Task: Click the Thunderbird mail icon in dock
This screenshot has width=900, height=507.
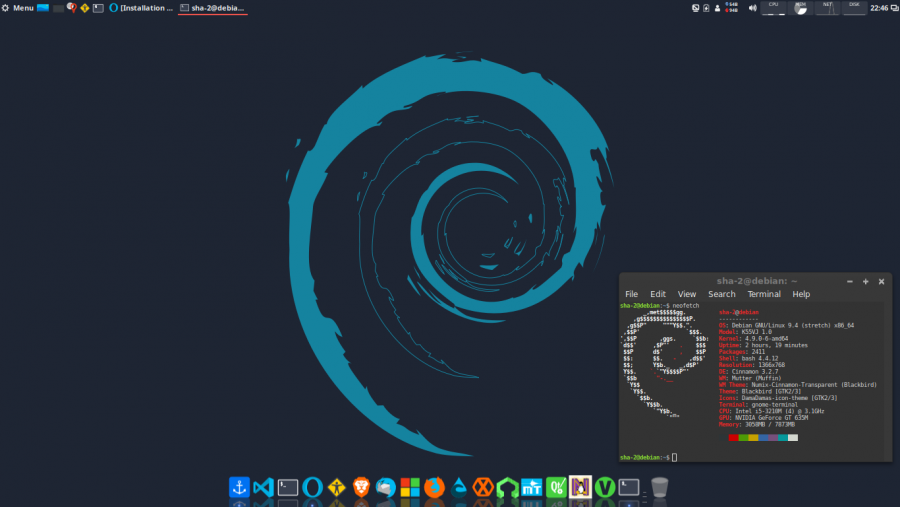Action: click(x=385, y=487)
